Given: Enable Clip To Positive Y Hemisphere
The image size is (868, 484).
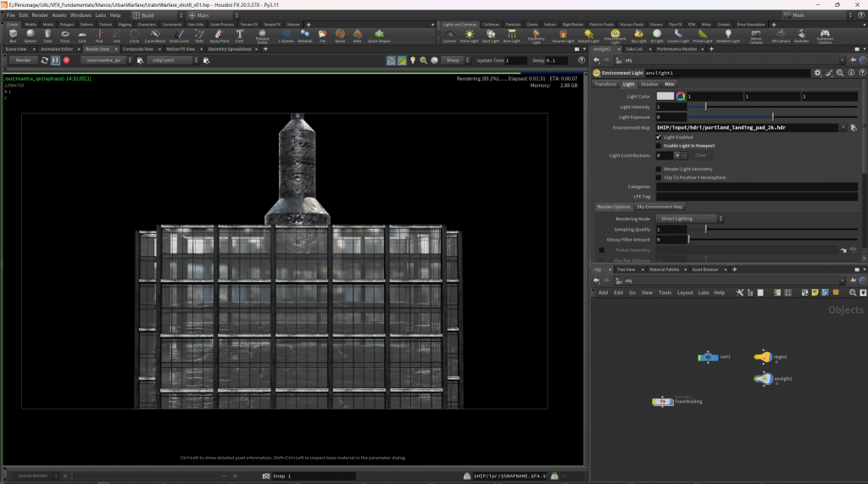Looking at the screenshot, I should pos(659,178).
